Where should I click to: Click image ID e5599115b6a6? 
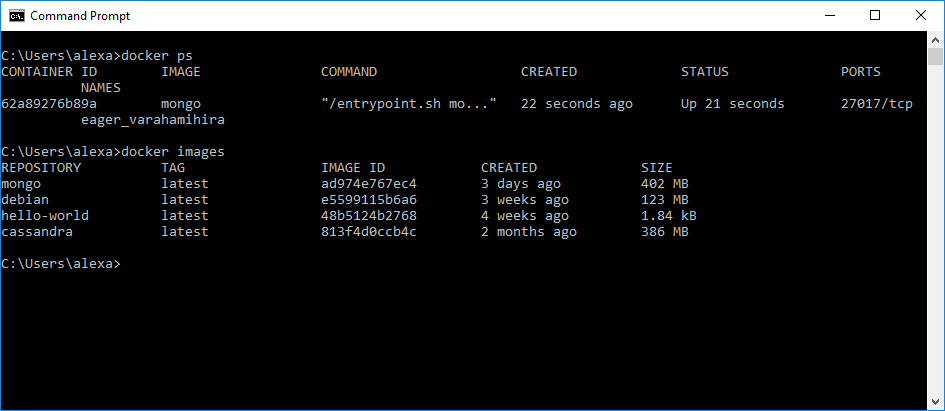369,199
